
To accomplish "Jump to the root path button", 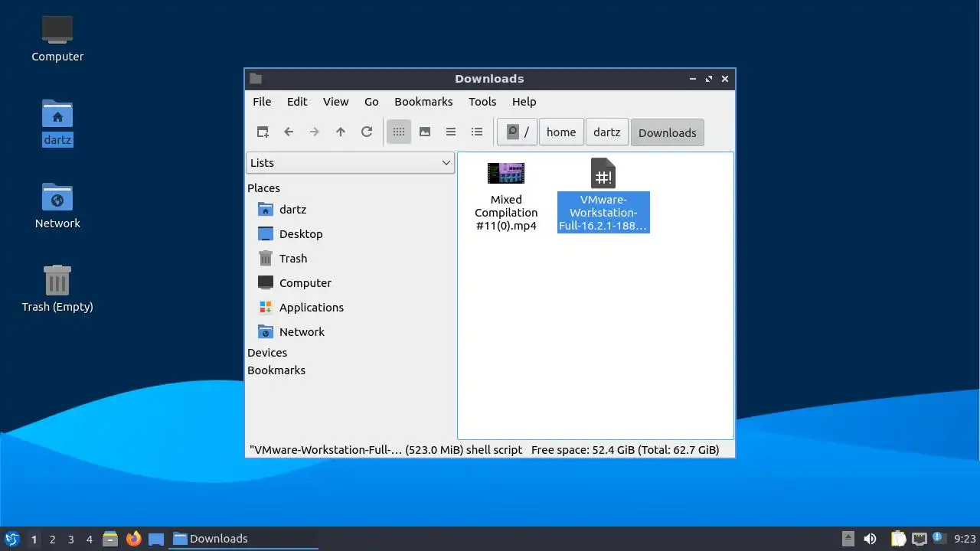I will (518, 132).
